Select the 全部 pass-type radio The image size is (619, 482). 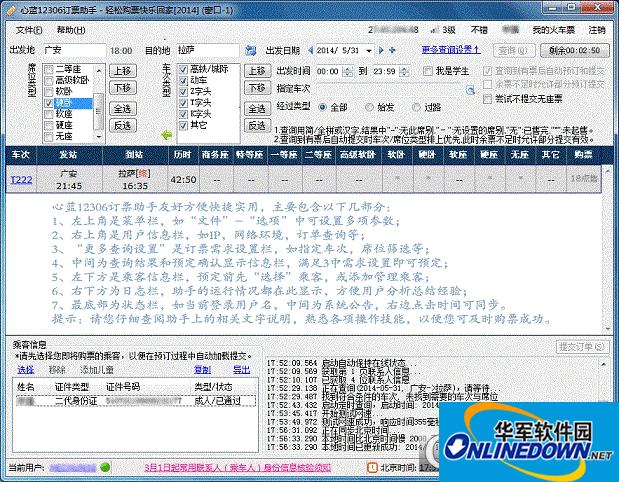click(x=323, y=107)
